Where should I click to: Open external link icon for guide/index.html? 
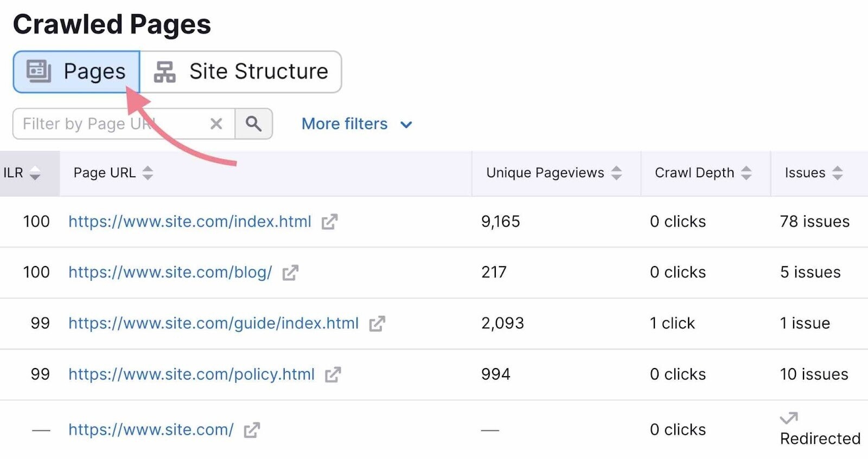pos(377,324)
